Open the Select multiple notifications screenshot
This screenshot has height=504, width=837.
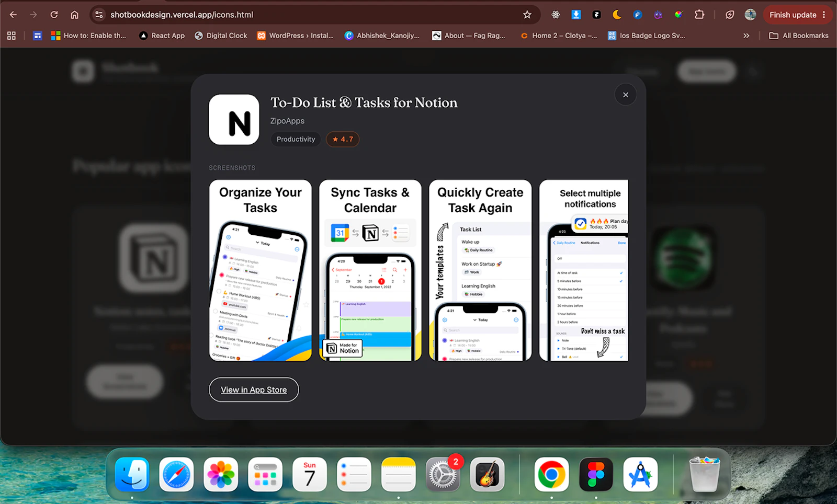pos(584,270)
